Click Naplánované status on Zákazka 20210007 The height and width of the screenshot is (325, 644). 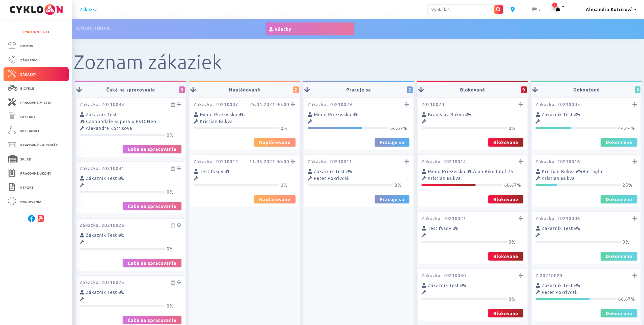(275, 142)
